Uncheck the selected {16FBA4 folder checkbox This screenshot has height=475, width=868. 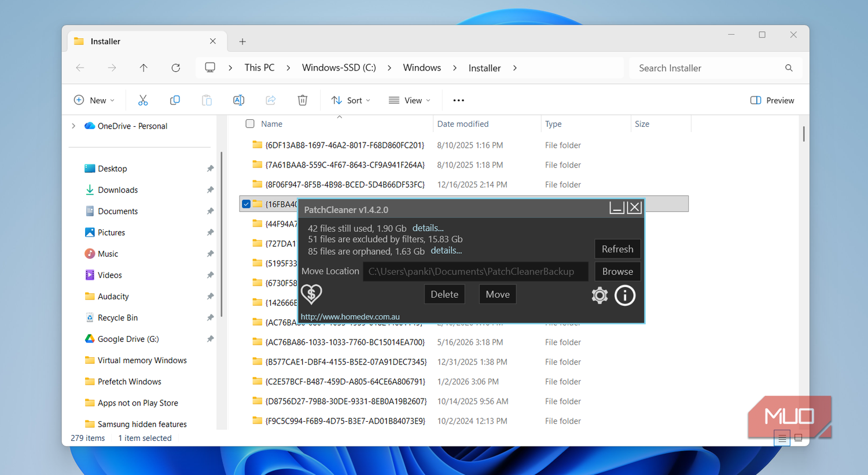pyautogui.click(x=246, y=204)
